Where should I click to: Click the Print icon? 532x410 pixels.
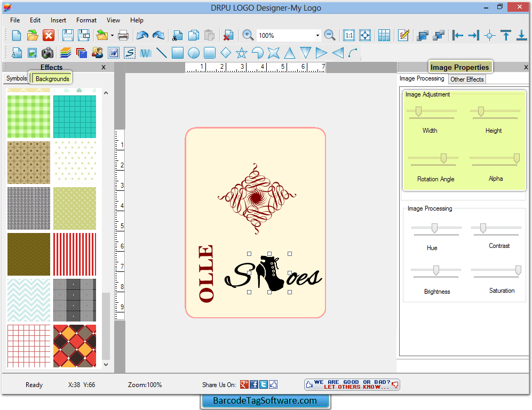[123, 35]
